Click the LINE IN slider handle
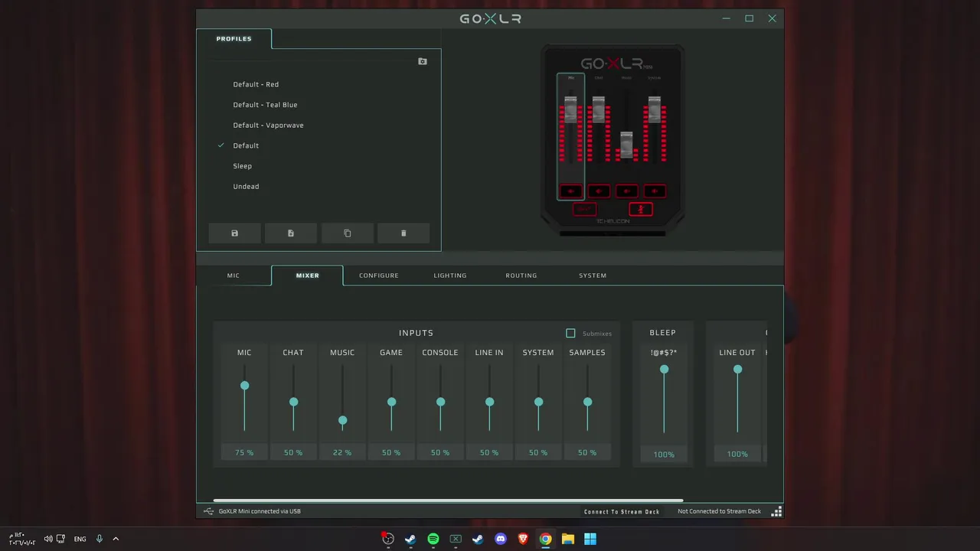980x551 pixels. pyautogui.click(x=489, y=402)
